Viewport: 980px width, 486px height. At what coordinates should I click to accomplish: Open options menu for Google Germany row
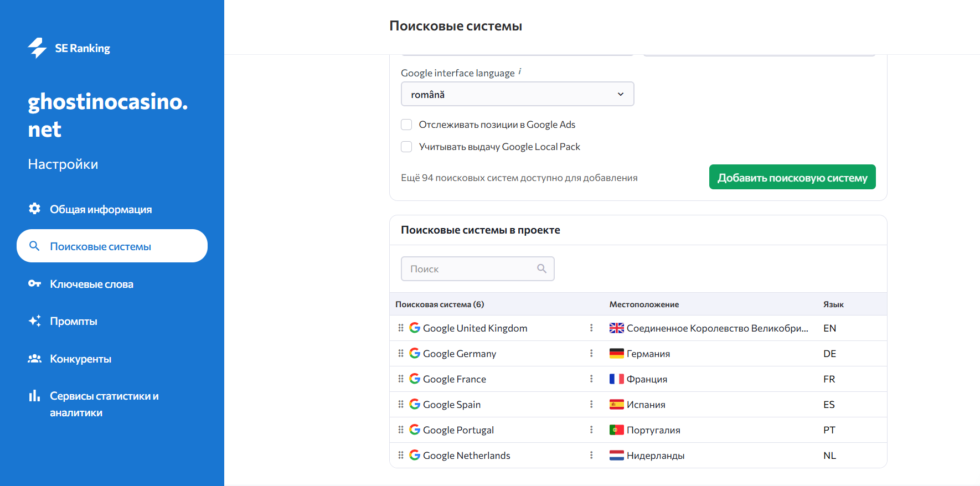click(591, 353)
